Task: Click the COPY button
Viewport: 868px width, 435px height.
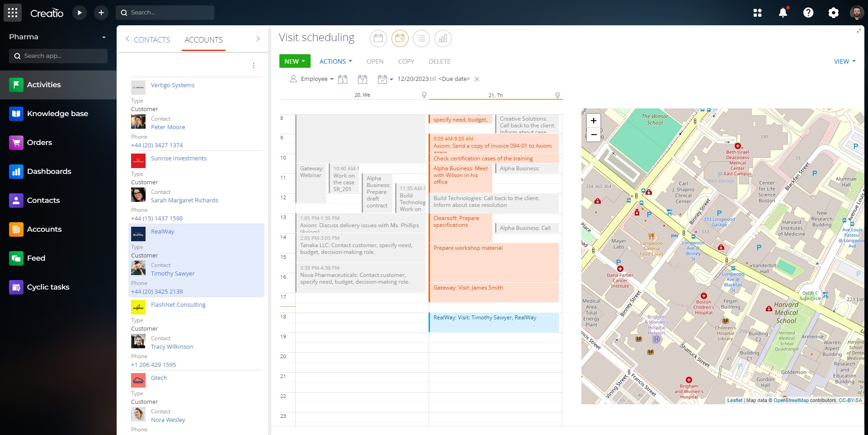Action: pyautogui.click(x=406, y=61)
